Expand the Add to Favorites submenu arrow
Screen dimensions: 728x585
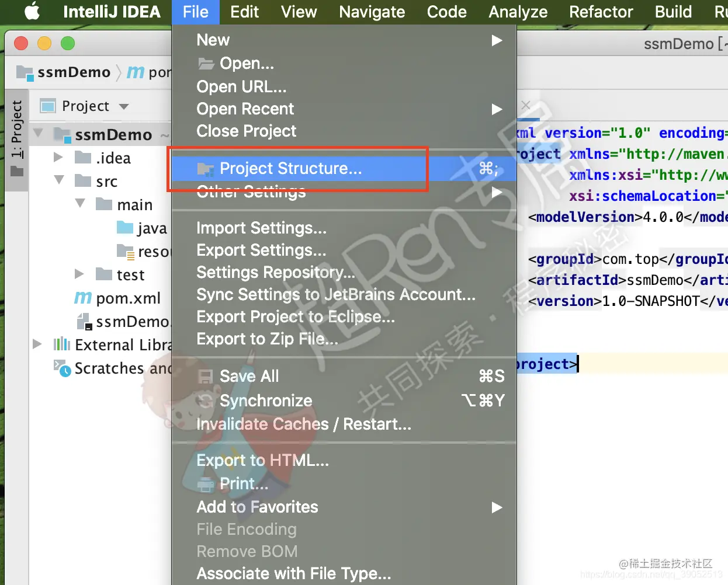click(497, 507)
